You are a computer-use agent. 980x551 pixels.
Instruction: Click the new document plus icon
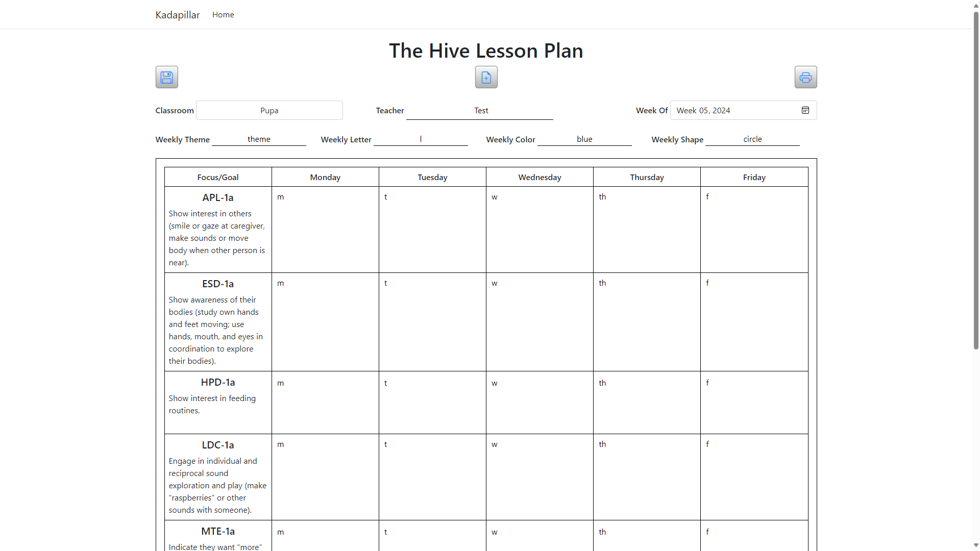click(x=486, y=77)
